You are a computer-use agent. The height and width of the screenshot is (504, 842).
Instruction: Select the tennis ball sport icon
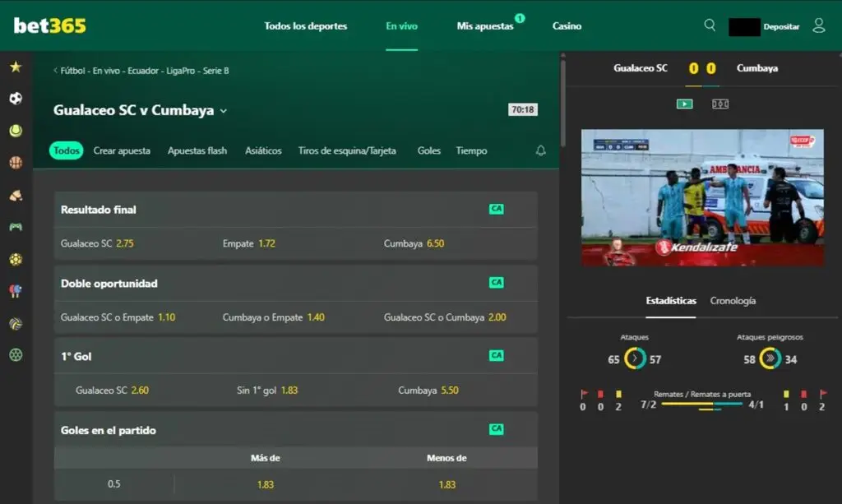click(x=16, y=131)
